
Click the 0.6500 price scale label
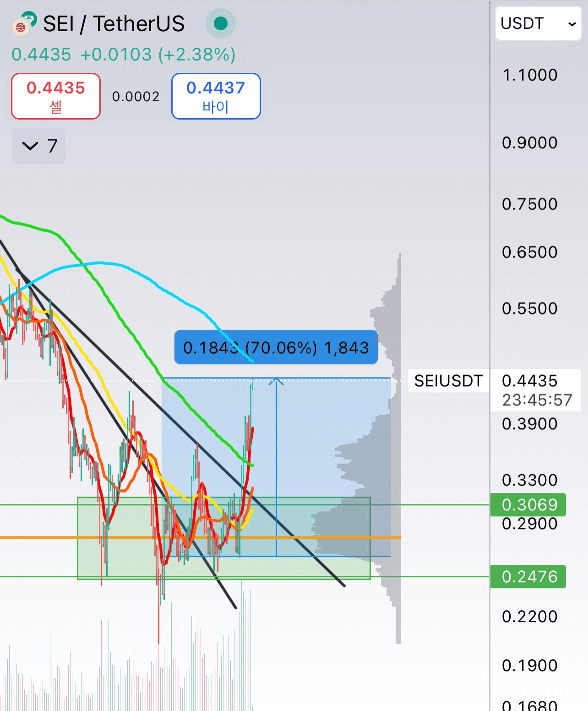[530, 252]
